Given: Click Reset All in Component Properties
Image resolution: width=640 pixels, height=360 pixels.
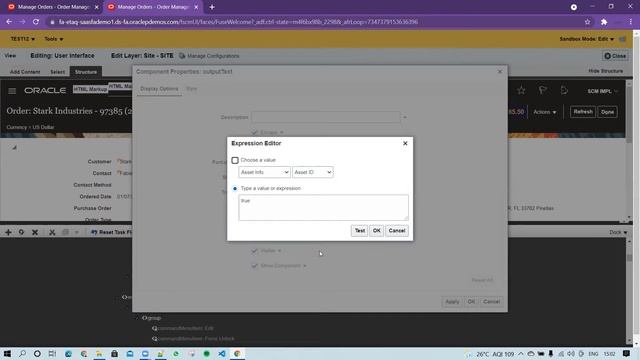Looking at the screenshot, I should coord(482,280).
